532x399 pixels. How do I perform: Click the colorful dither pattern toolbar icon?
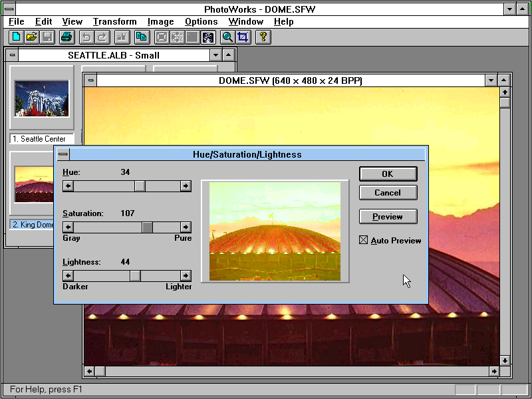(x=208, y=37)
